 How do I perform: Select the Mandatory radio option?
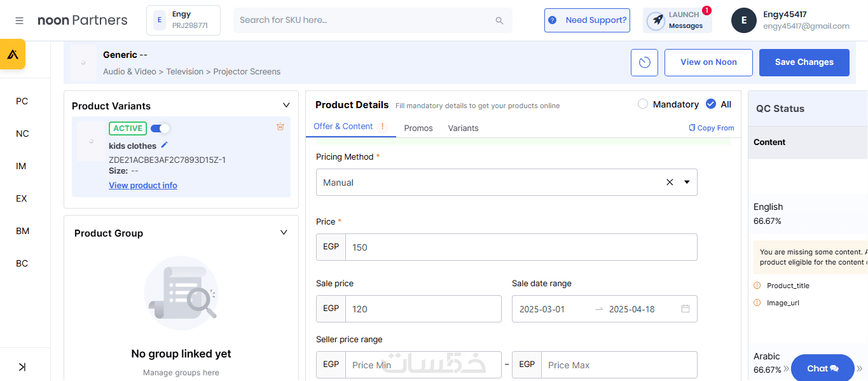click(643, 104)
